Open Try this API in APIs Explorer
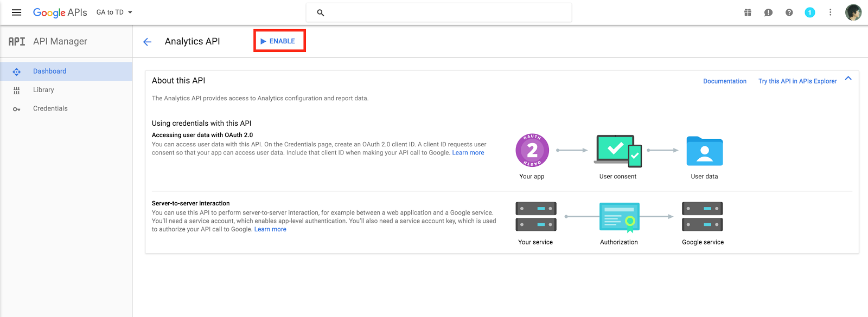The height and width of the screenshot is (317, 868). point(797,81)
